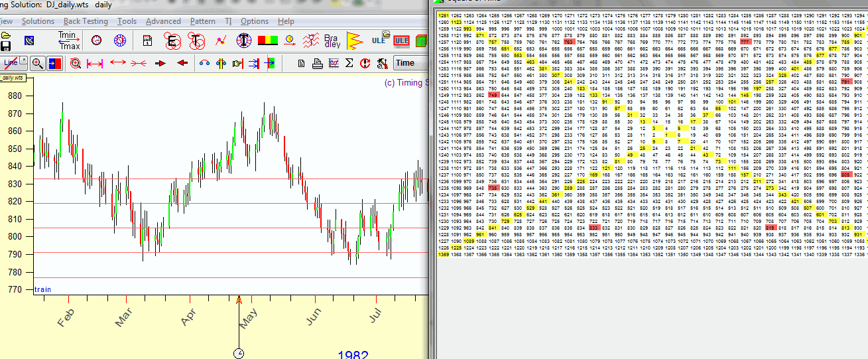Click the red-yellow-green color bar icon

(x=268, y=40)
